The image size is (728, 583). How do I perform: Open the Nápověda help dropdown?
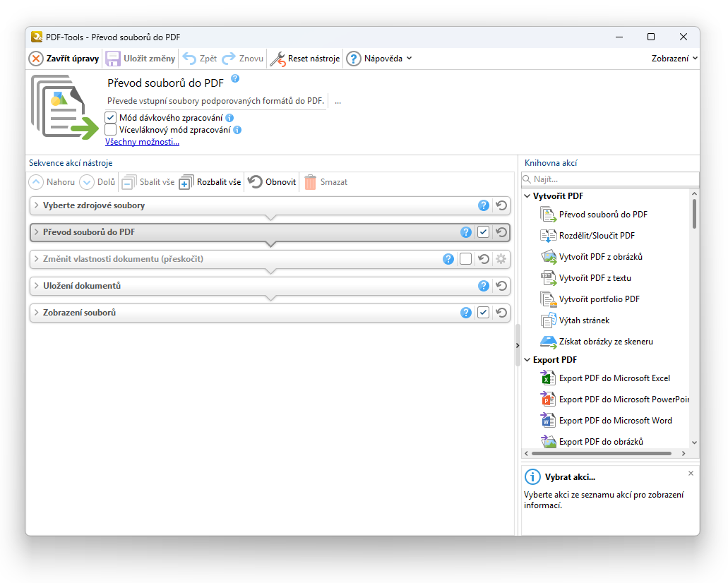click(379, 59)
